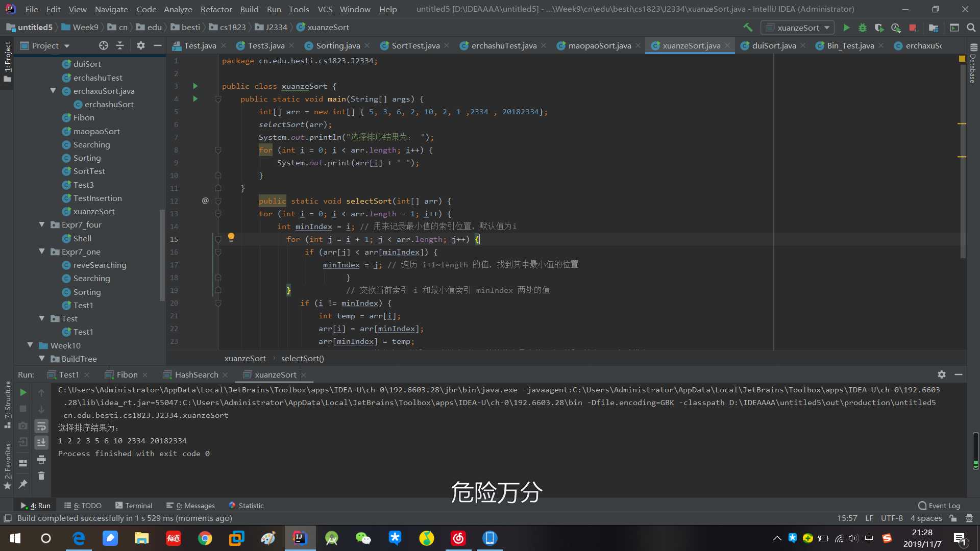Hide the Project panel with minus icon

pyautogui.click(x=158, y=45)
